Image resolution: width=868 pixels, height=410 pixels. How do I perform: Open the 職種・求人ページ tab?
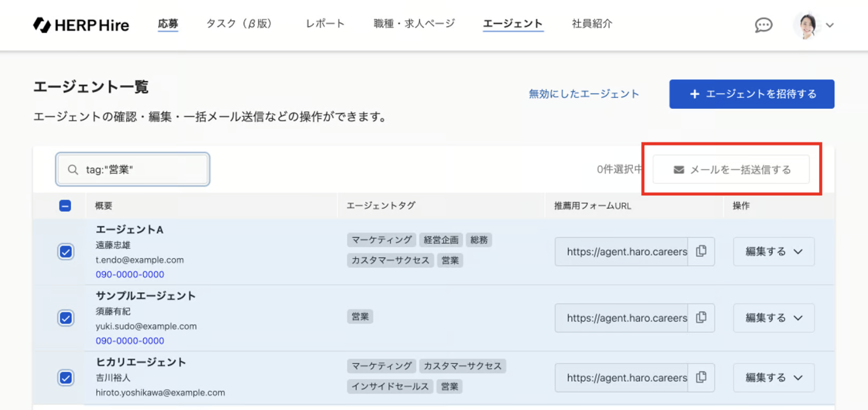click(x=414, y=24)
